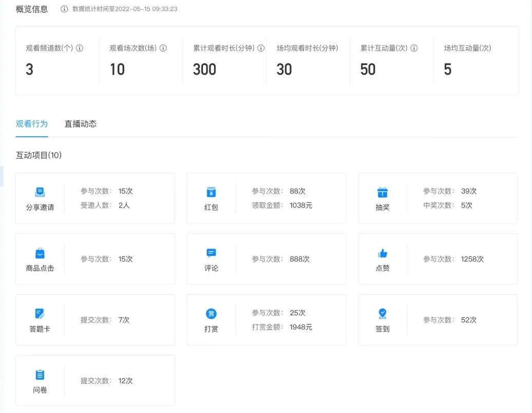Select the 分享邀请 share invitation icon
Screen dimensions: 532x413
click(x=40, y=191)
